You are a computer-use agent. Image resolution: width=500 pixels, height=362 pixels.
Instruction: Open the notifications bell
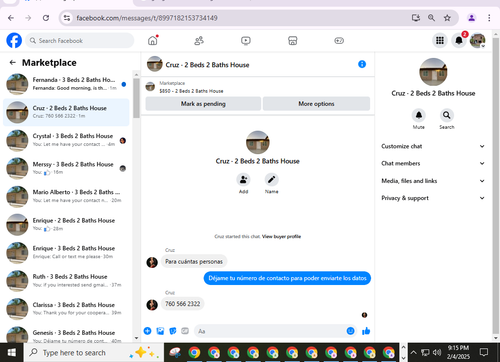[x=459, y=40]
